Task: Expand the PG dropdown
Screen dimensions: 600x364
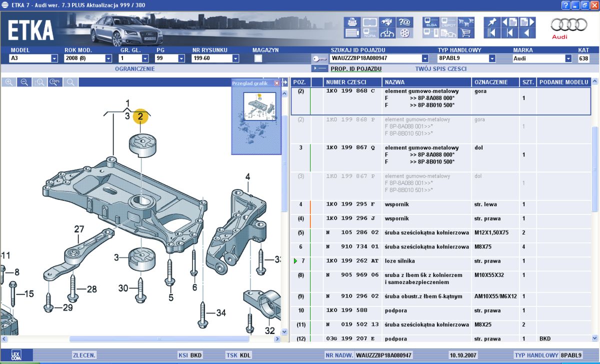Action: [x=181, y=58]
